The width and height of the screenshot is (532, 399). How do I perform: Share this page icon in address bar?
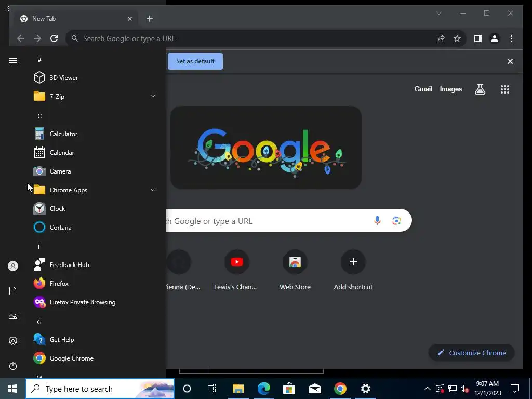tap(441, 38)
